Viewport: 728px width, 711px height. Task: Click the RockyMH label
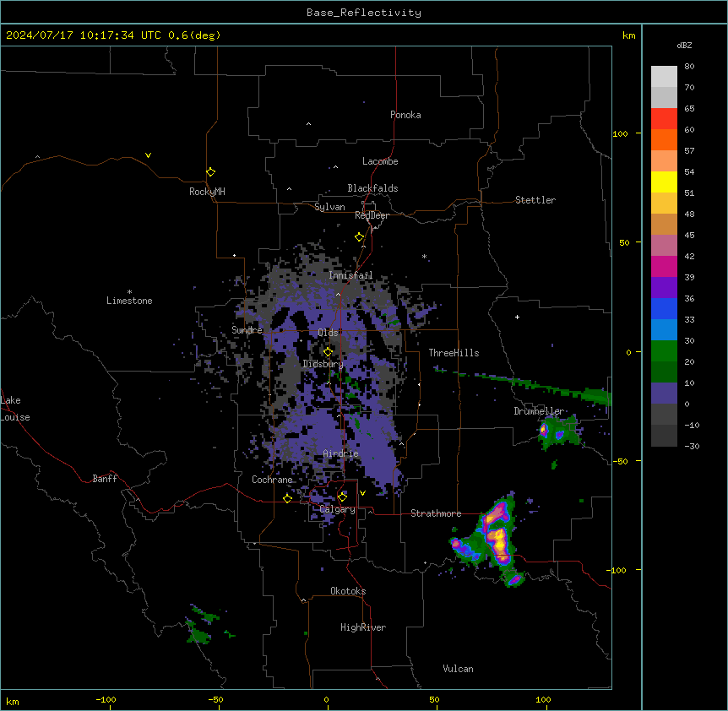click(x=207, y=192)
